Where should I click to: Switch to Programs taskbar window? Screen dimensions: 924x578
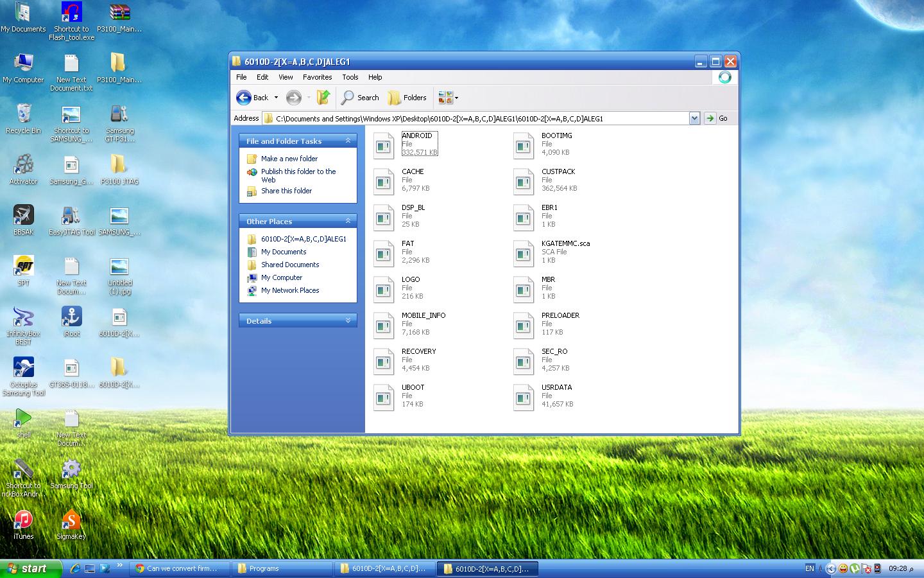coord(282,568)
